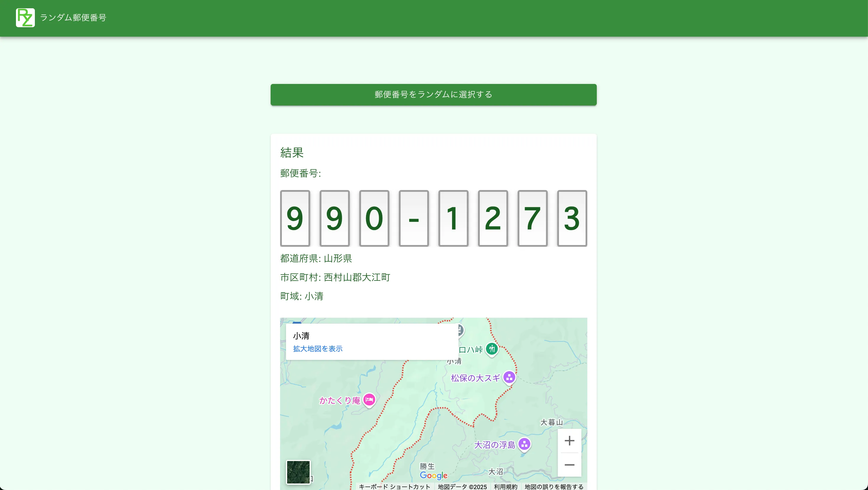Switch to satellite view thumbnail
The image size is (868, 490).
pyautogui.click(x=298, y=472)
